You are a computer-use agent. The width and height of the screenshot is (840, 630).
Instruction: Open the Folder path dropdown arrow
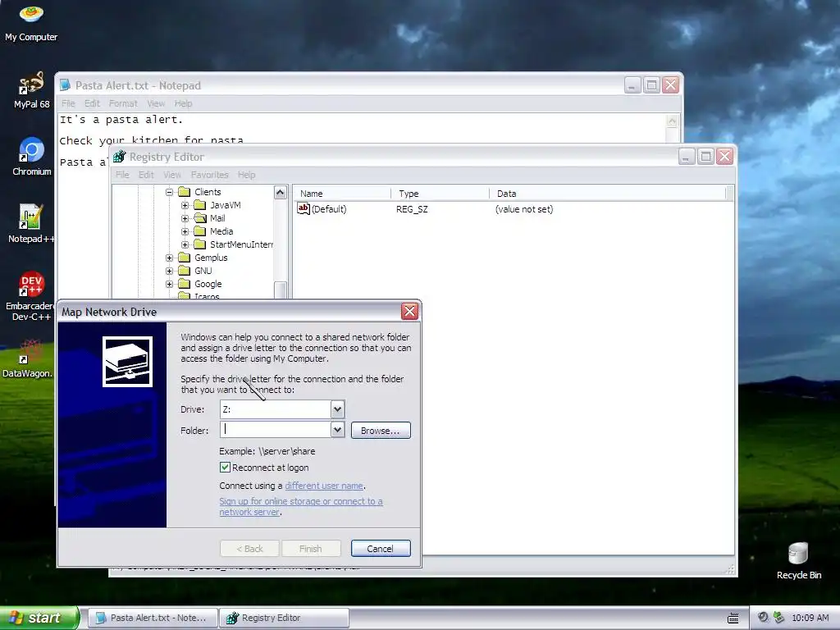337,430
